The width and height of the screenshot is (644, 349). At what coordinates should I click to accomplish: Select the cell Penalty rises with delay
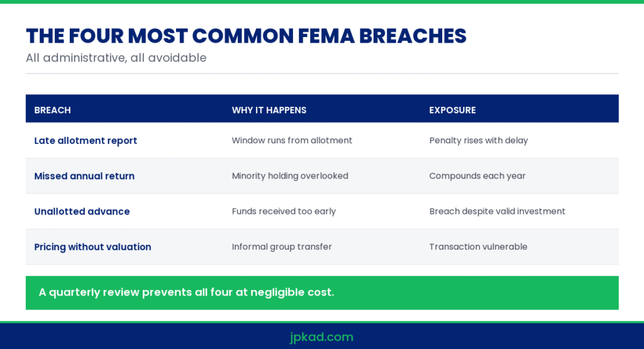pos(479,140)
